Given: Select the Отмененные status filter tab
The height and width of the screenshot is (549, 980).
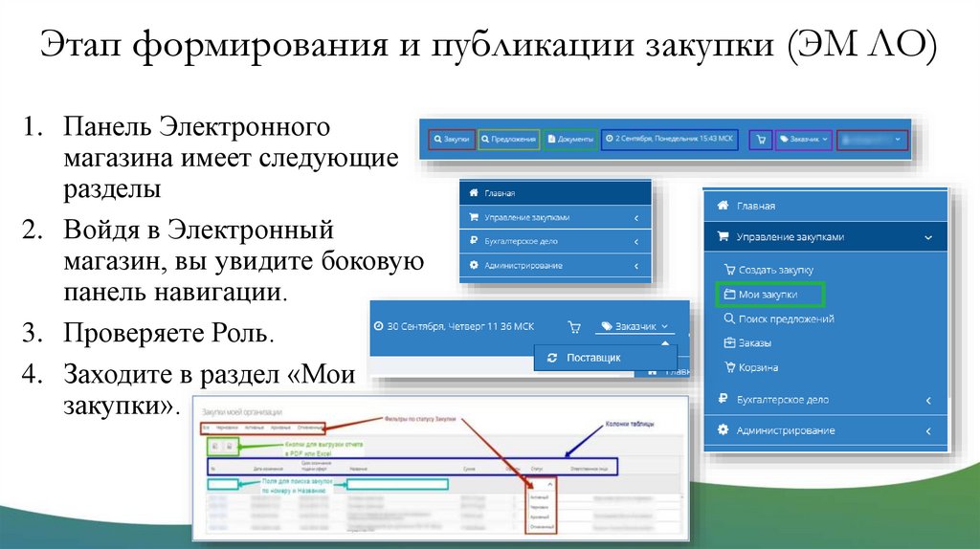Looking at the screenshot, I should [x=310, y=428].
